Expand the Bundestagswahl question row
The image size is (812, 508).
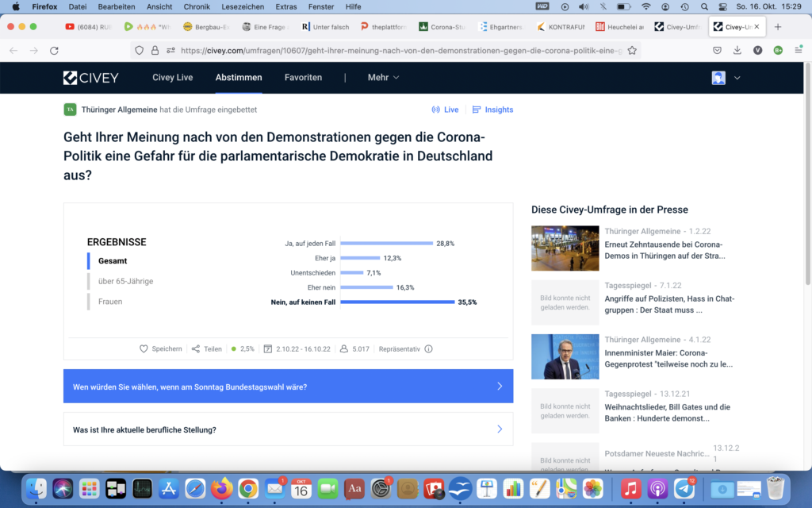288,387
